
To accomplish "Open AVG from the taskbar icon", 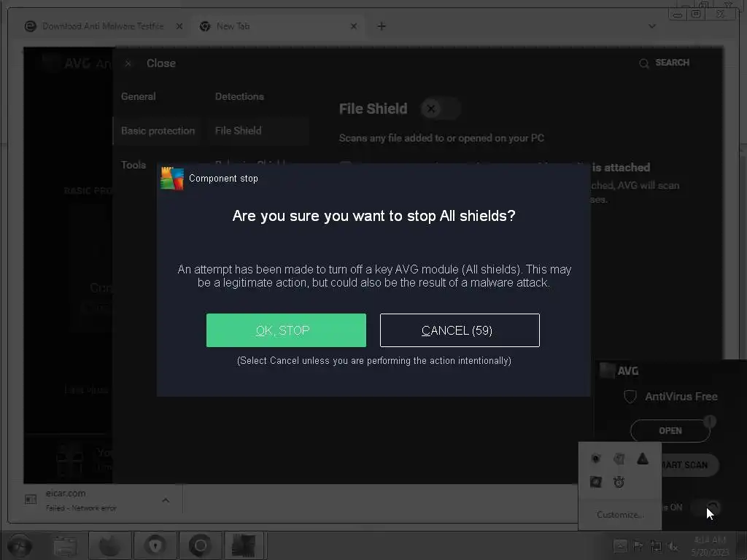I will point(244,545).
